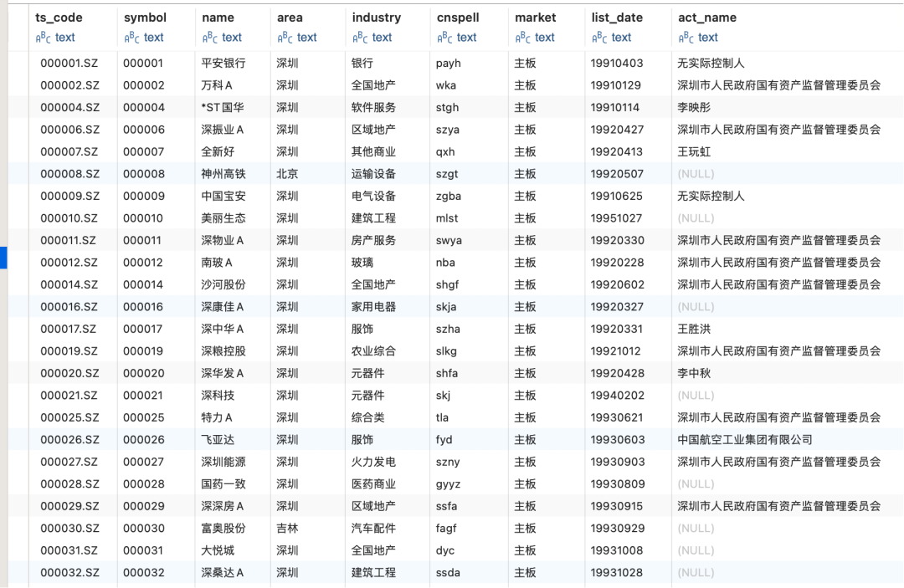904x588 pixels.
Task: Click cell 李中秋
Action: (694, 374)
